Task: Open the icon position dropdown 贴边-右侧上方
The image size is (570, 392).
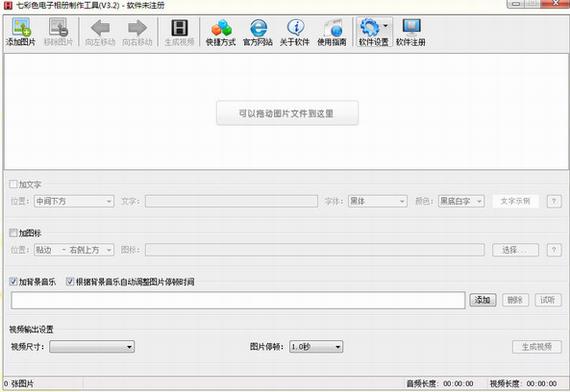Action: [74, 250]
